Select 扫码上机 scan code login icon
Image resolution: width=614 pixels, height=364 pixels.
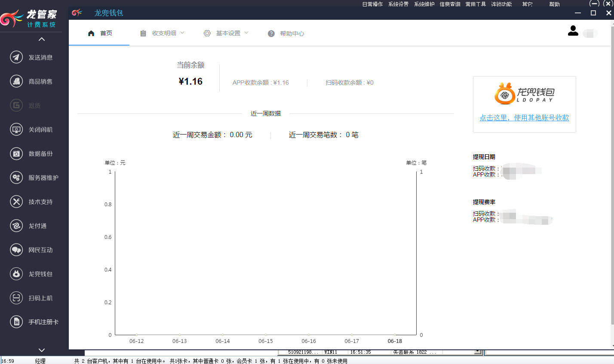(x=16, y=298)
